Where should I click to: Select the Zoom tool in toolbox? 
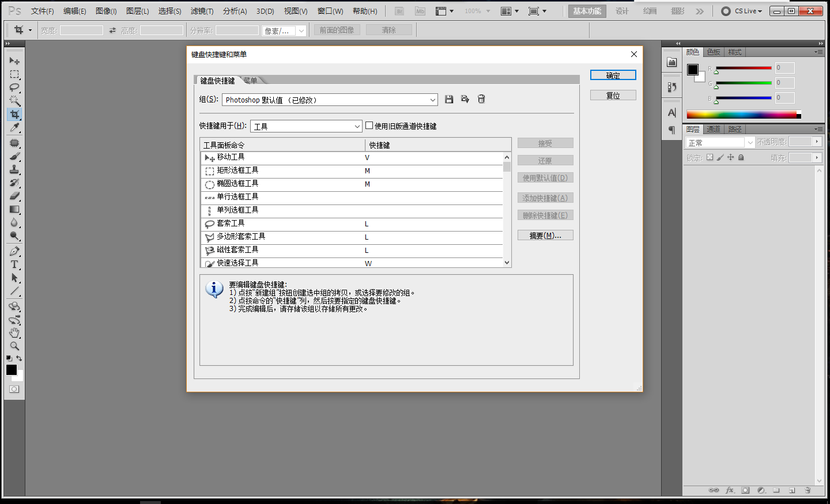pos(14,346)
